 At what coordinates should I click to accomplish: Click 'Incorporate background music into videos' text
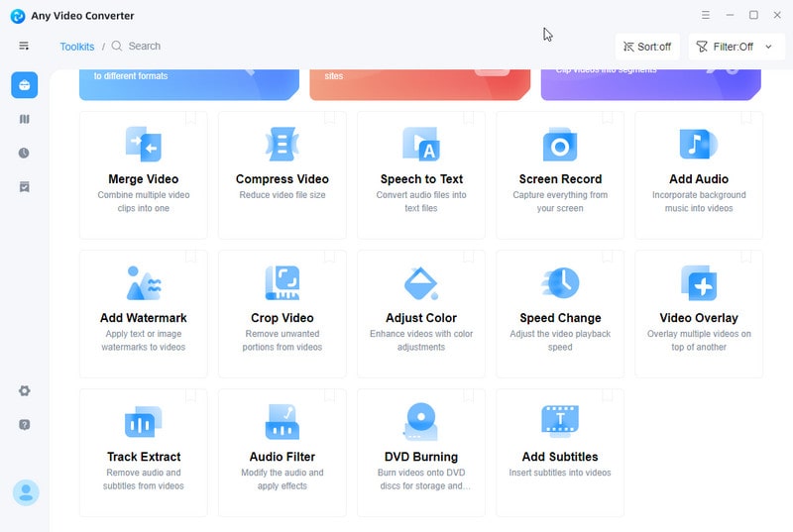click(699, 201)
